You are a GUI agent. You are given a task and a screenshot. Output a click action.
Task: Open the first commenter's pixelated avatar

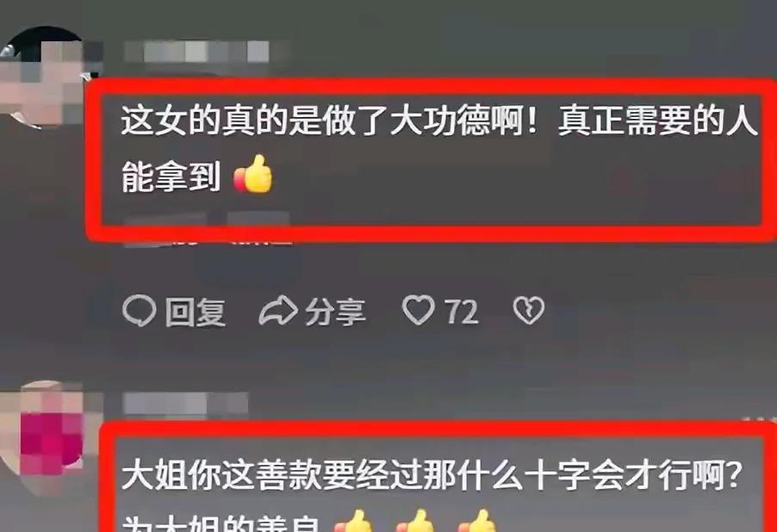click(46, 77)
